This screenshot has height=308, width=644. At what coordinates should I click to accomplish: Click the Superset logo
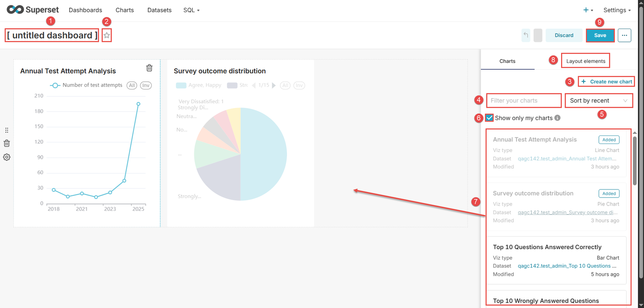33,10
